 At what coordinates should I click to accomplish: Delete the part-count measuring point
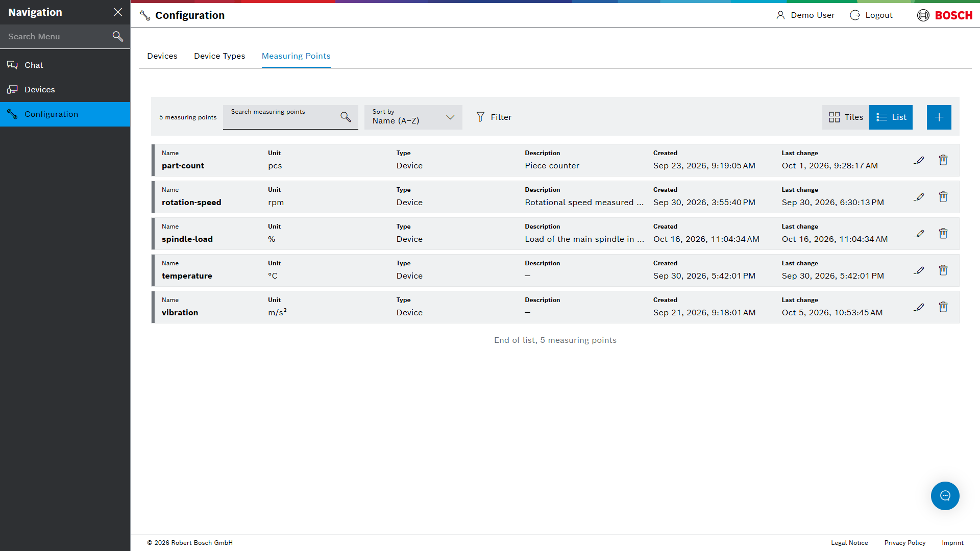tap(943, 160)
